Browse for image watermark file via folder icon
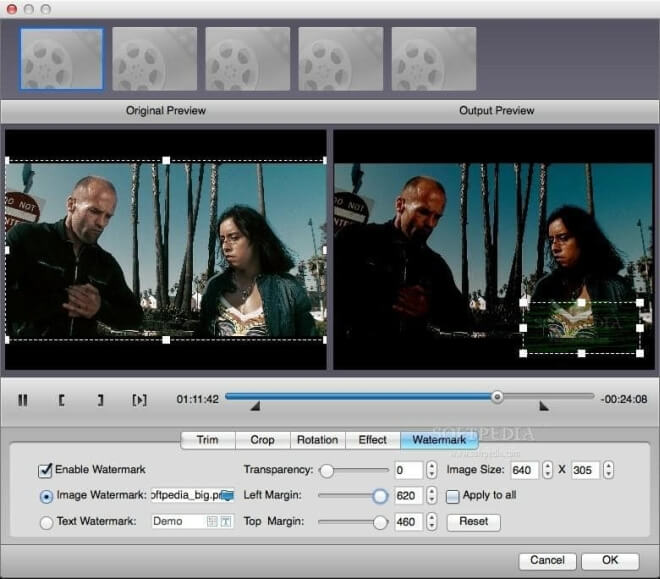 [x=227, y=496]
